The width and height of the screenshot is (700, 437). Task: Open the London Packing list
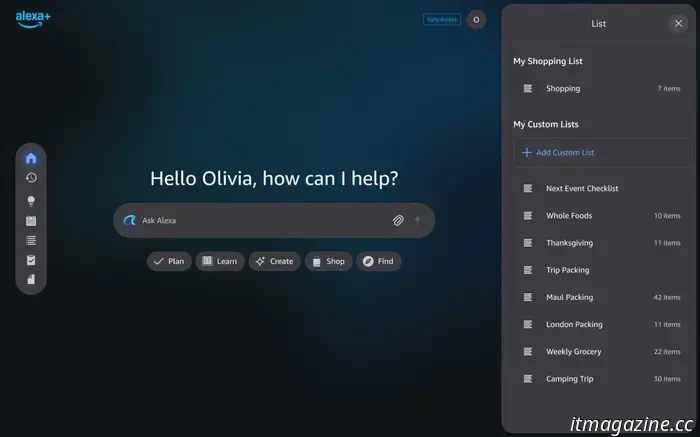(x=602, y=325)
